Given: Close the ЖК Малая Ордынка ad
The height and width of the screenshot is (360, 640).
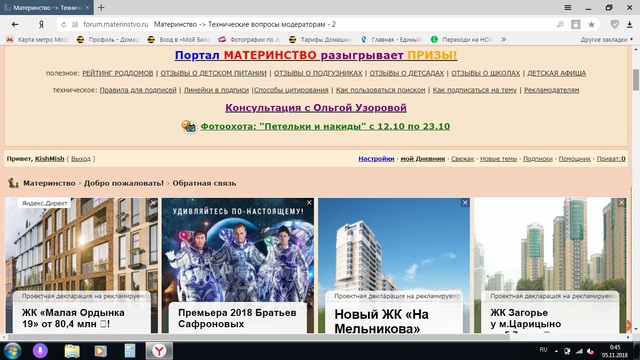Looking at the screenshot, I should [x=153, y=202].
